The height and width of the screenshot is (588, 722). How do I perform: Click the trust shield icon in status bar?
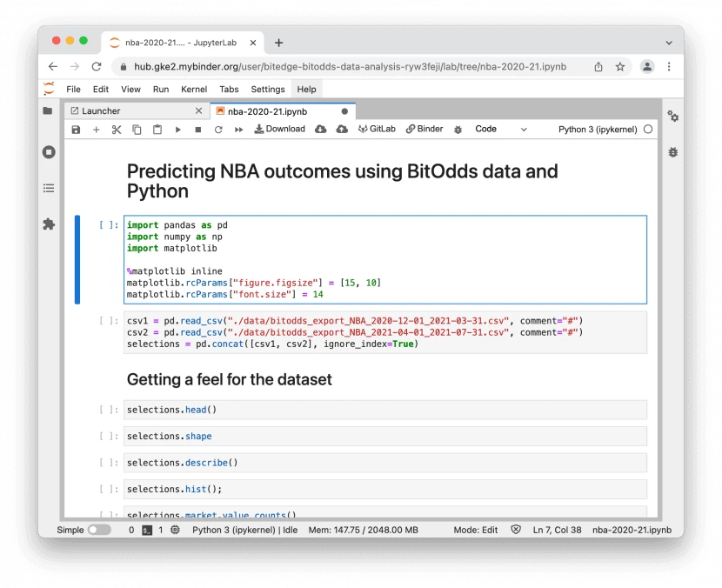click(516, 530)
